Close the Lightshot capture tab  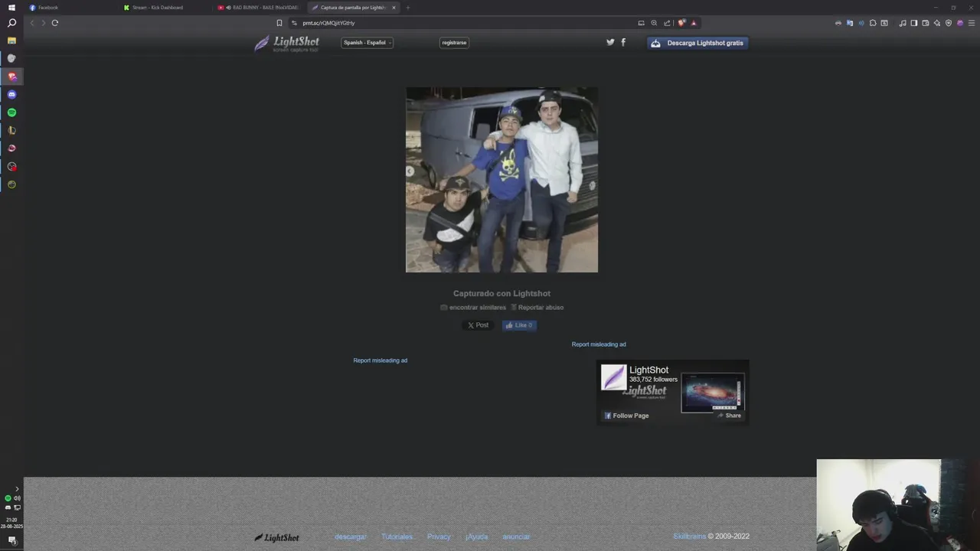pyautogui.click(x=394, y=8)
